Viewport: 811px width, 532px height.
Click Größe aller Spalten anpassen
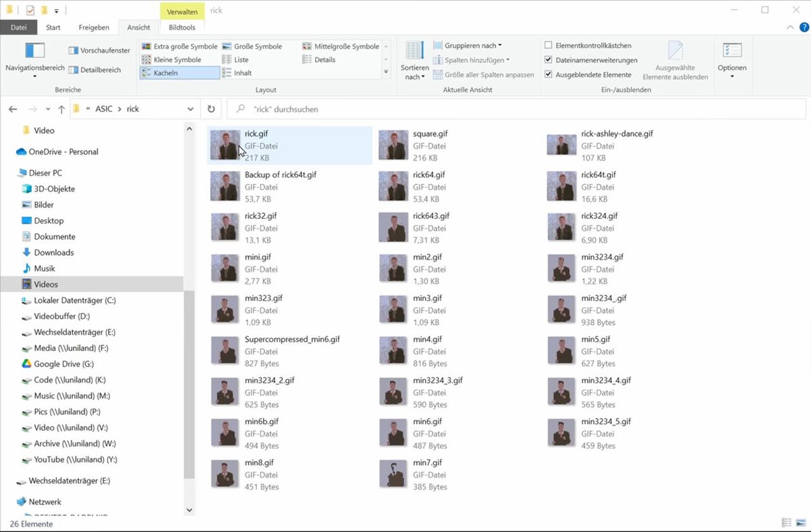[483, 75]
